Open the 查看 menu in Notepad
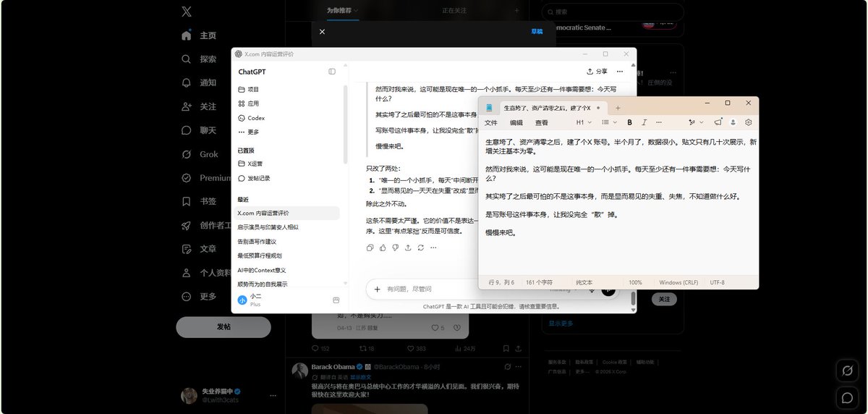 tap(541, 123)
